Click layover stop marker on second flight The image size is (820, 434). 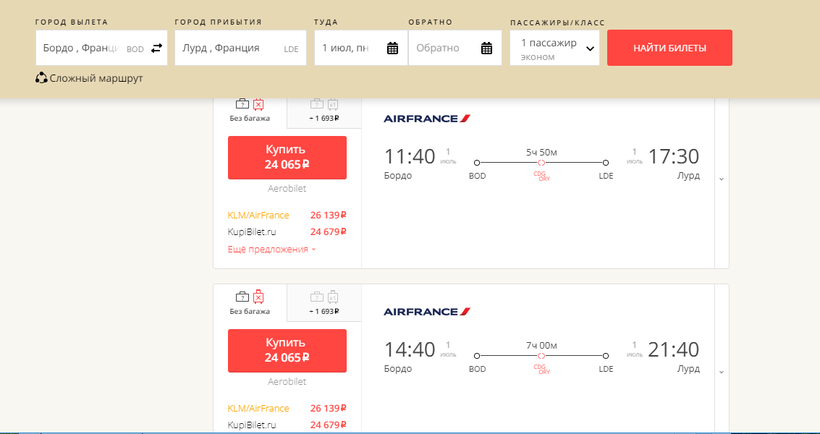click(x=541, y=355)
